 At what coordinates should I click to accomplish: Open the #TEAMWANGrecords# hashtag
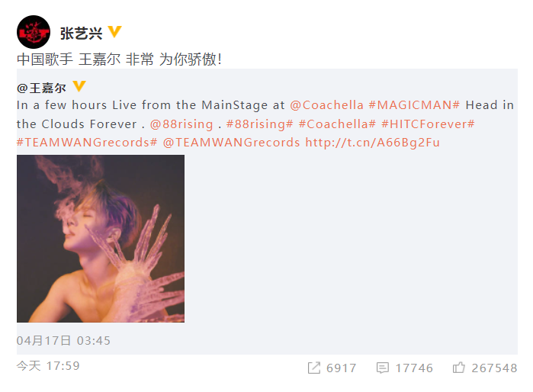(x=87, y=143)
